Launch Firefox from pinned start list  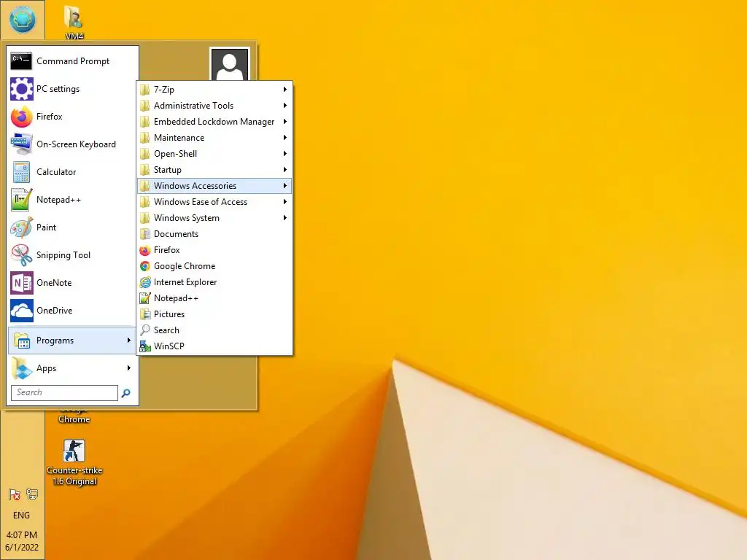point(73,117)
